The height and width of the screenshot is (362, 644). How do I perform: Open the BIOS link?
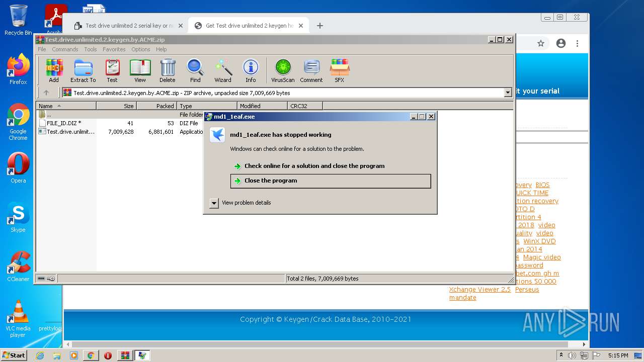[x=542, y=185]
